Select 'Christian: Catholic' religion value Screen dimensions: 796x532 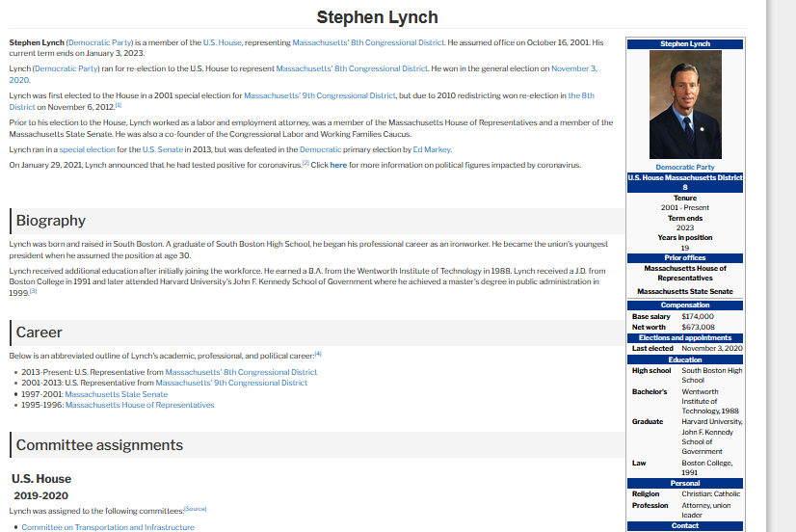click(711, 493)
